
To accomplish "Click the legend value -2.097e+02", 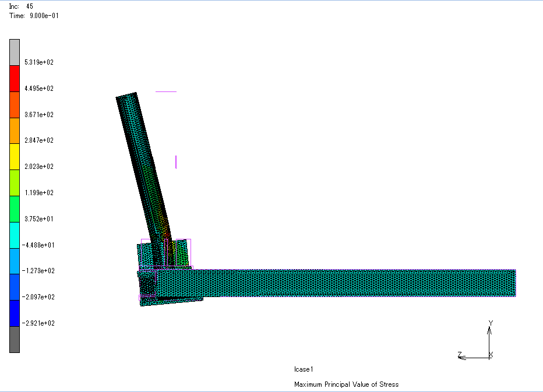I will pos(38,297).
